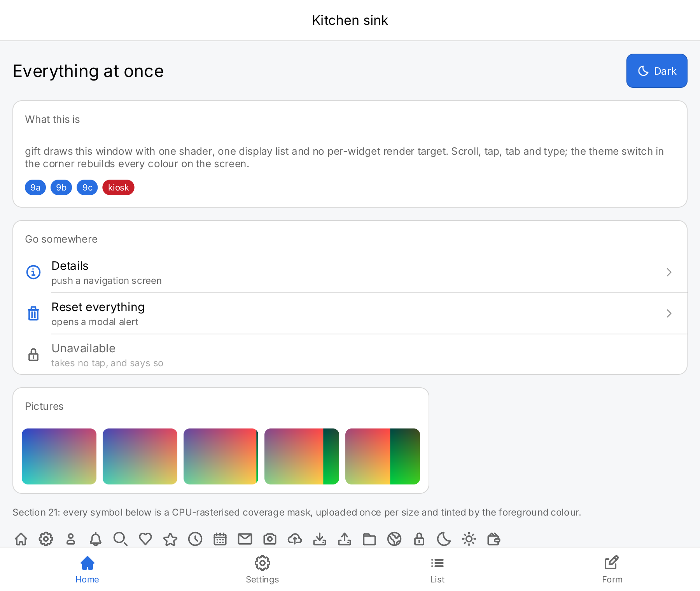Switch to the Form tab
This screenshot has width=700, height=591.
pos(612,569)
